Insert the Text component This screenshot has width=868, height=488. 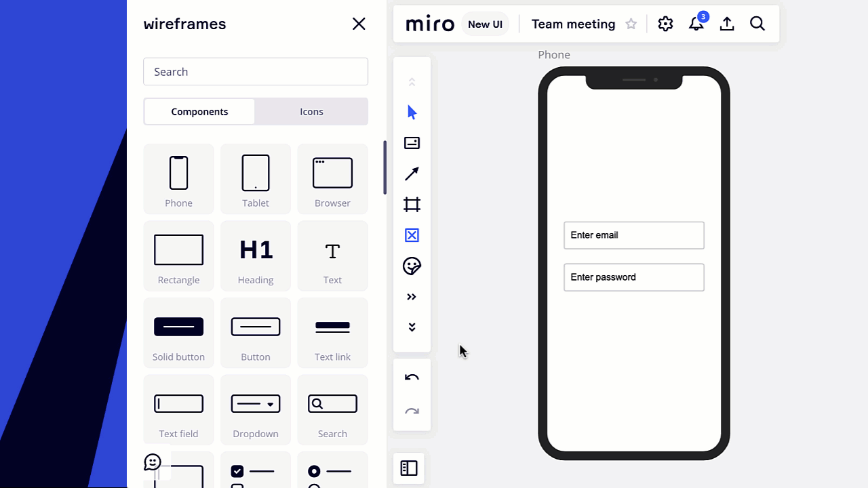(x=332, y=256)
